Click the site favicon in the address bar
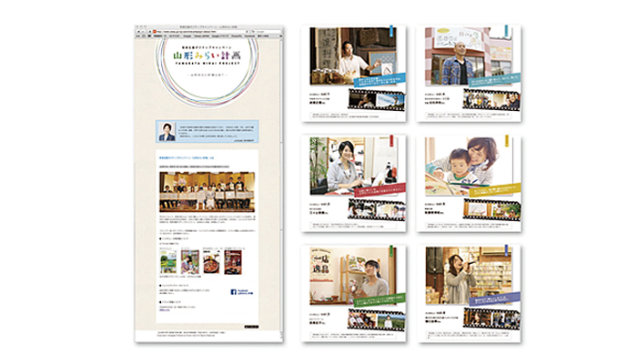The width and height of the screenshot is (637, 364). (x=156, y=32)
